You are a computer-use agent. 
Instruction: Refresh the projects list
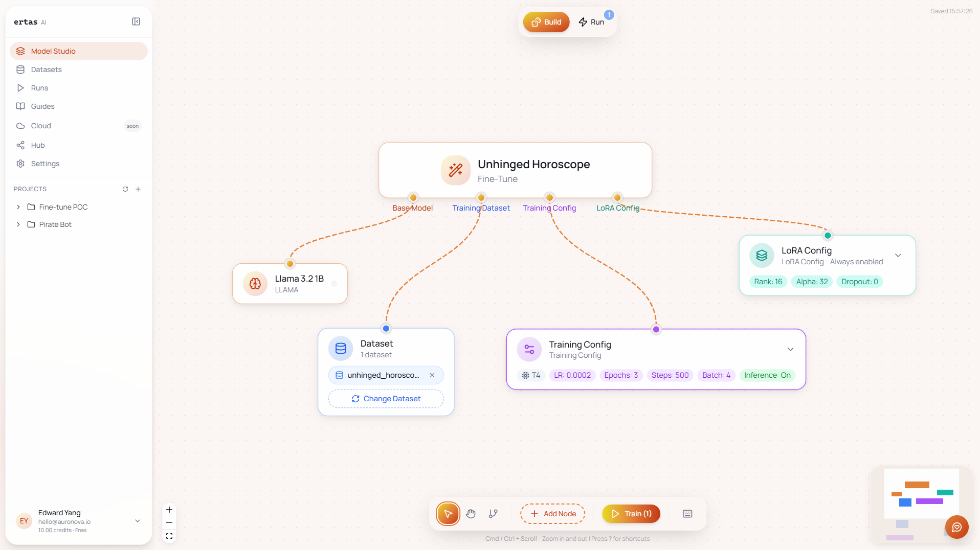pos(125,189)
